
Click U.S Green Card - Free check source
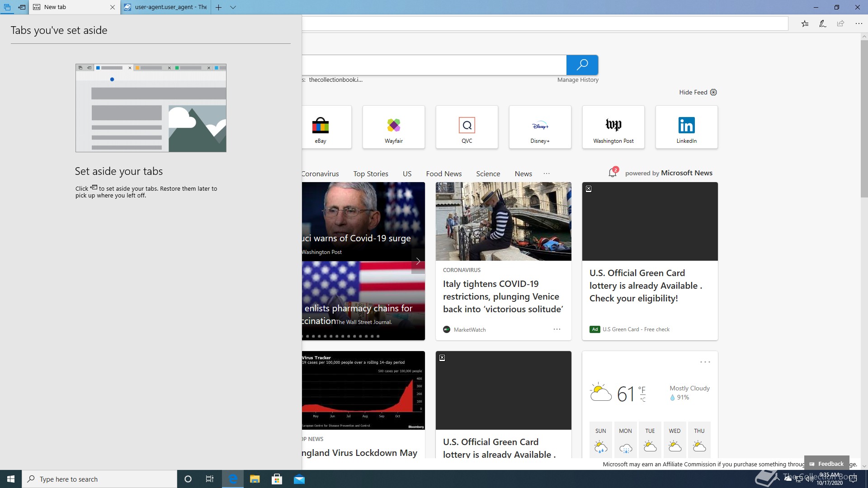pos(636,329)
